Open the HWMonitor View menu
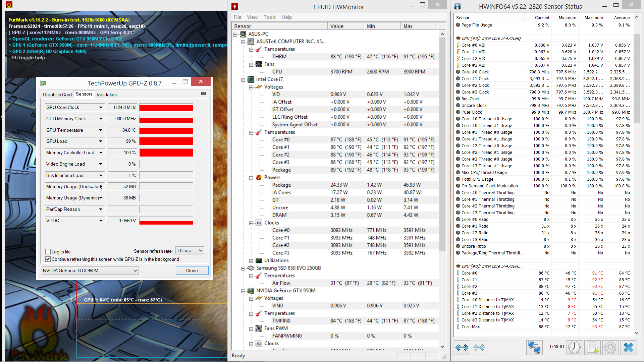Image resolution: width=644 pixels, height=362 pixels. point(252,17)
